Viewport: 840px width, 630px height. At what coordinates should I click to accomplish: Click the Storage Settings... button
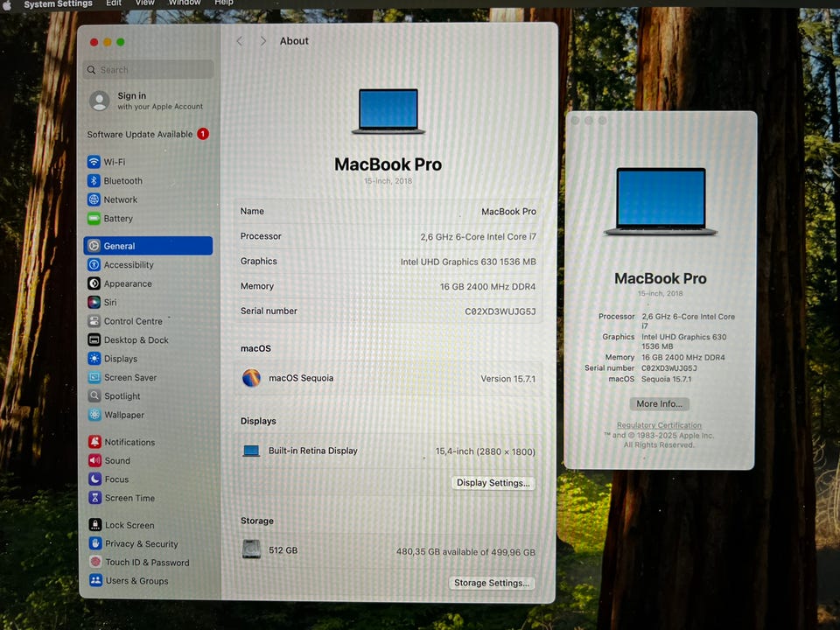492,583
